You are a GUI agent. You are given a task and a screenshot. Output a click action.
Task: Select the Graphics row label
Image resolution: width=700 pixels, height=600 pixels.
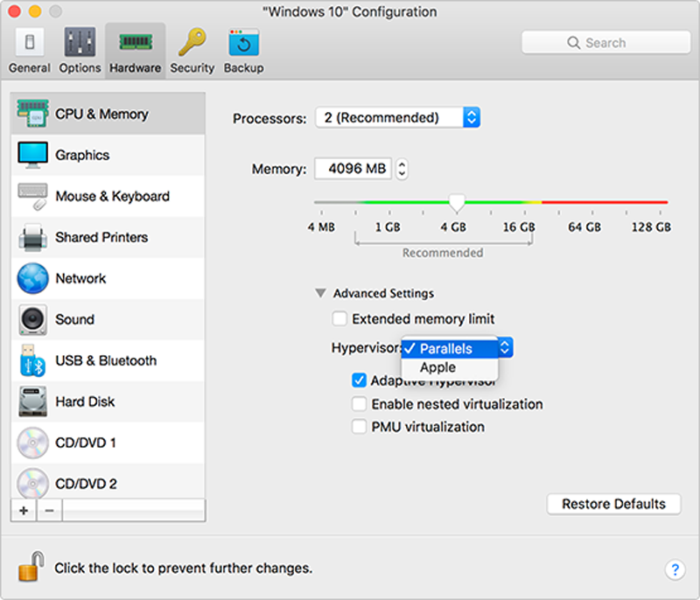coord(82,155)
